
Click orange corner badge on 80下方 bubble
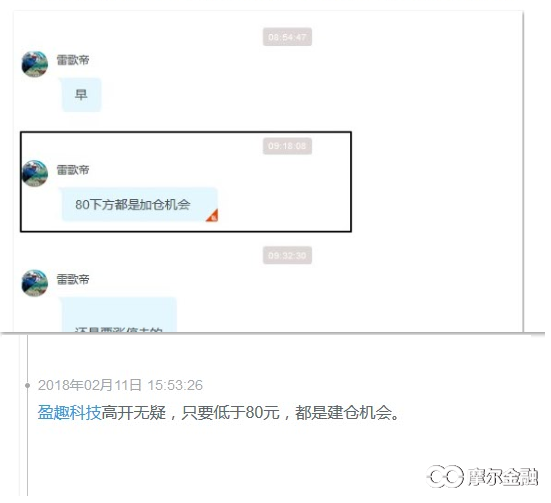tap(212, 216)
